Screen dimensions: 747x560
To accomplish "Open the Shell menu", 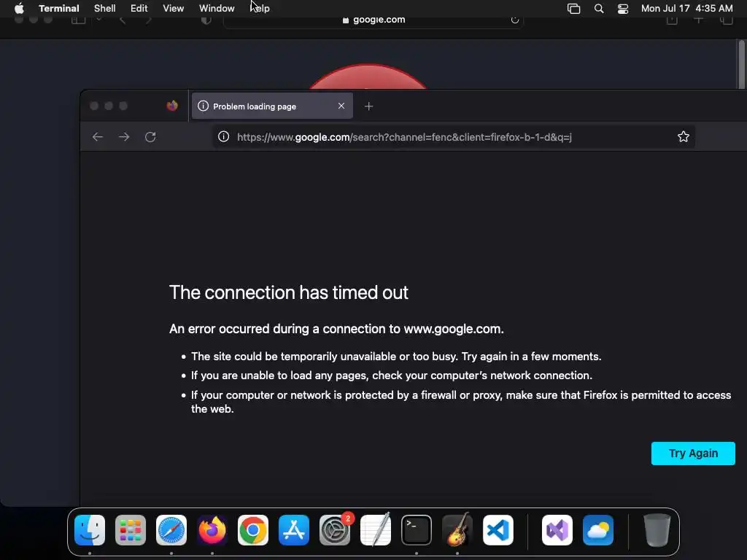I will [105, 8].
